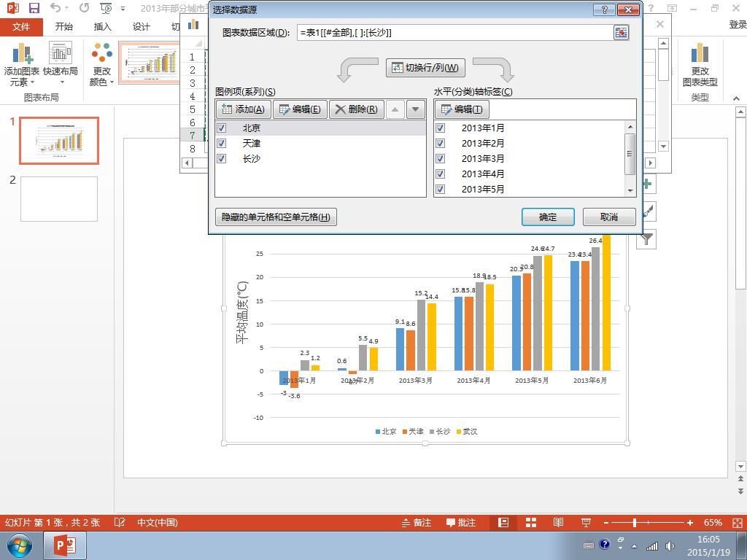Open the 开始 (Home) tab

point(64,27)
